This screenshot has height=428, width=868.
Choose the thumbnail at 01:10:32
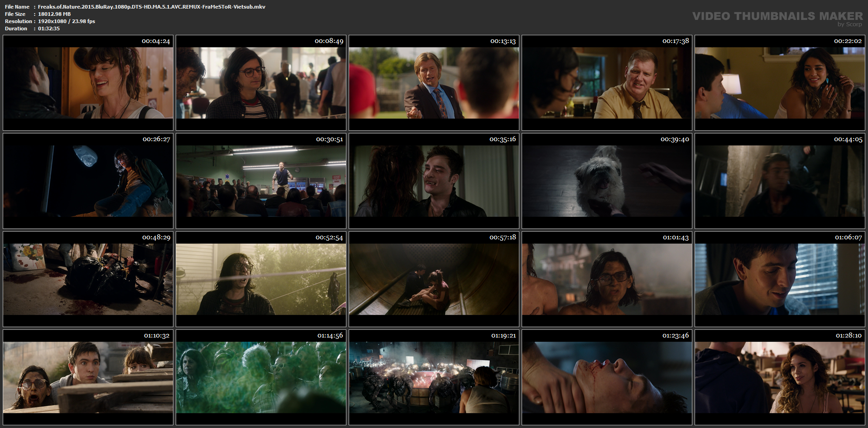pos(88,377)
